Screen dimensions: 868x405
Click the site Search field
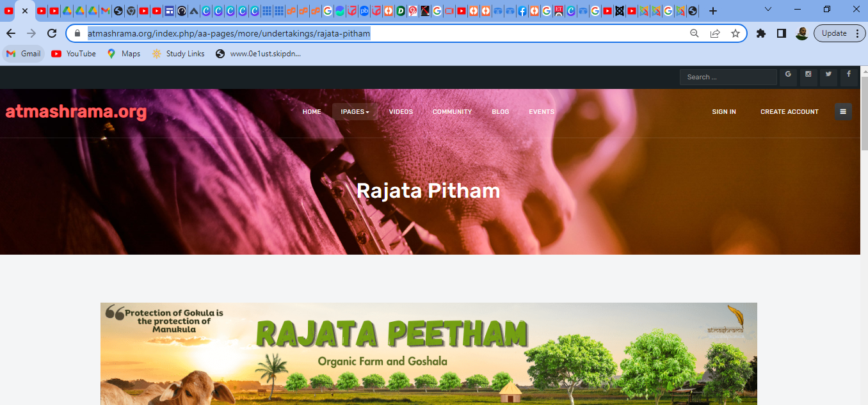pyautogui.click(x=728, y=77)
